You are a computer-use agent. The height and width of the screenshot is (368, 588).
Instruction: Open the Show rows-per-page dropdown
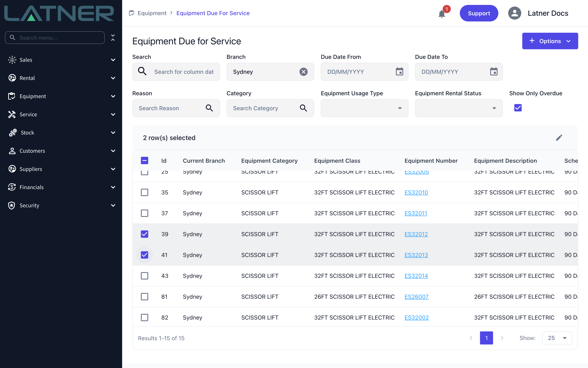(557, 338)
